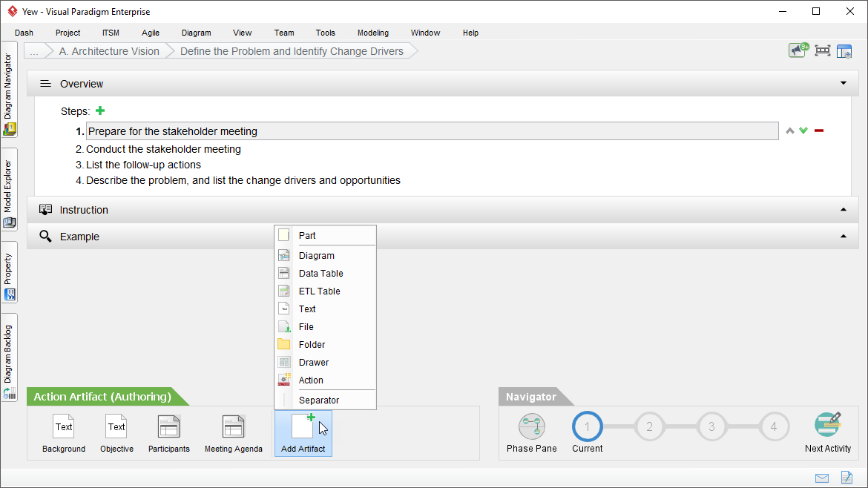Click the announcement megaphone icon

click(x=798, y=50)
